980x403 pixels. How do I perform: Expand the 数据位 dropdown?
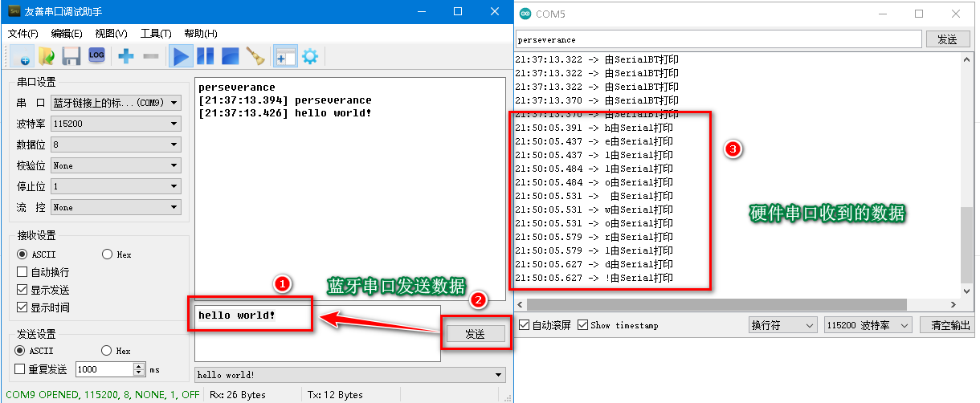pos(116,145)
